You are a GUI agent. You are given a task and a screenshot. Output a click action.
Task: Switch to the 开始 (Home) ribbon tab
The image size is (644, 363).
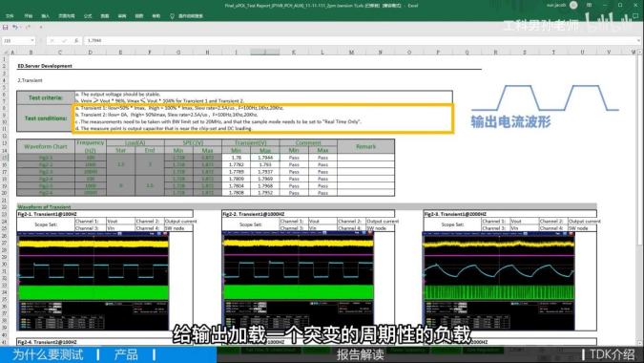point(28,16)
